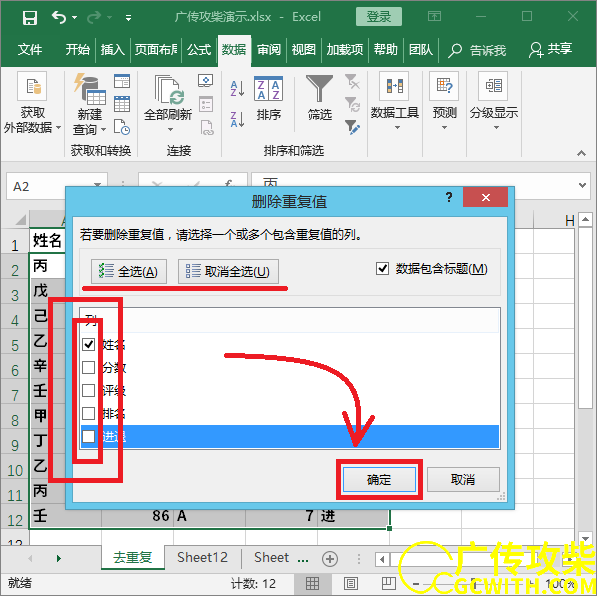This screenshot has width=597, height=596.
Task: Switch to the 视图 tab
Action: tap(303, 50)
